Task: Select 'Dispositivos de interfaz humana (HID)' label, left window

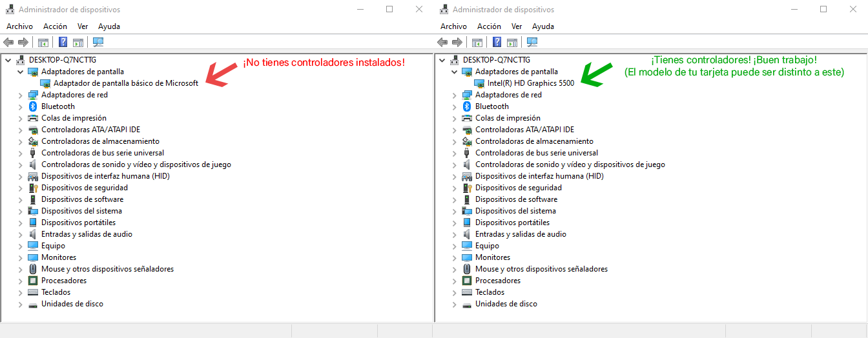Action: click(105, 176)
